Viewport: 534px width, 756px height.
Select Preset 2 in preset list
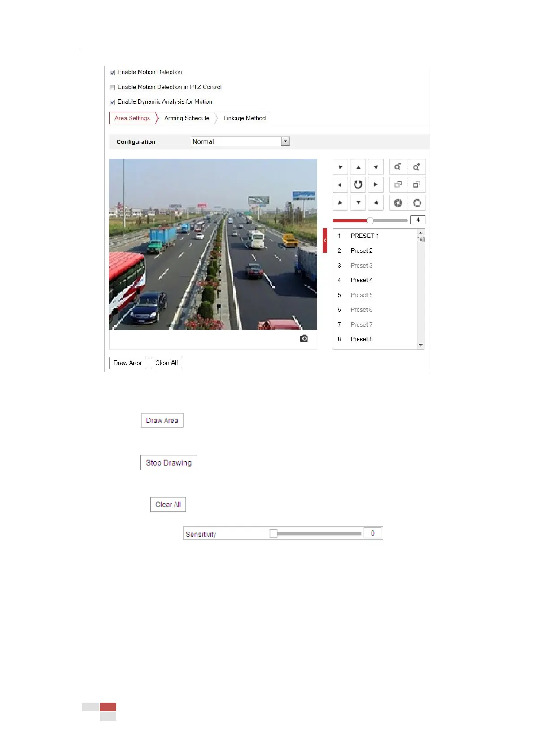tap(375, 251)
